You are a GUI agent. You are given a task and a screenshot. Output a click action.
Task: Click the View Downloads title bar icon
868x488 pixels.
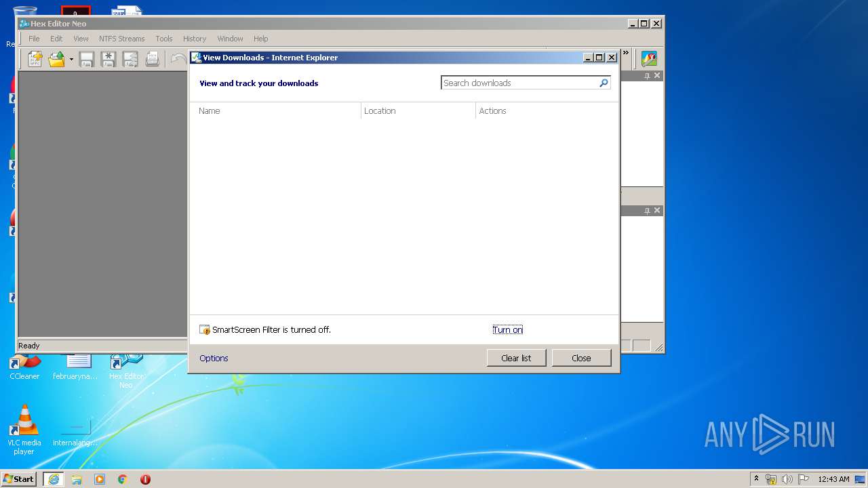(197, 58)
